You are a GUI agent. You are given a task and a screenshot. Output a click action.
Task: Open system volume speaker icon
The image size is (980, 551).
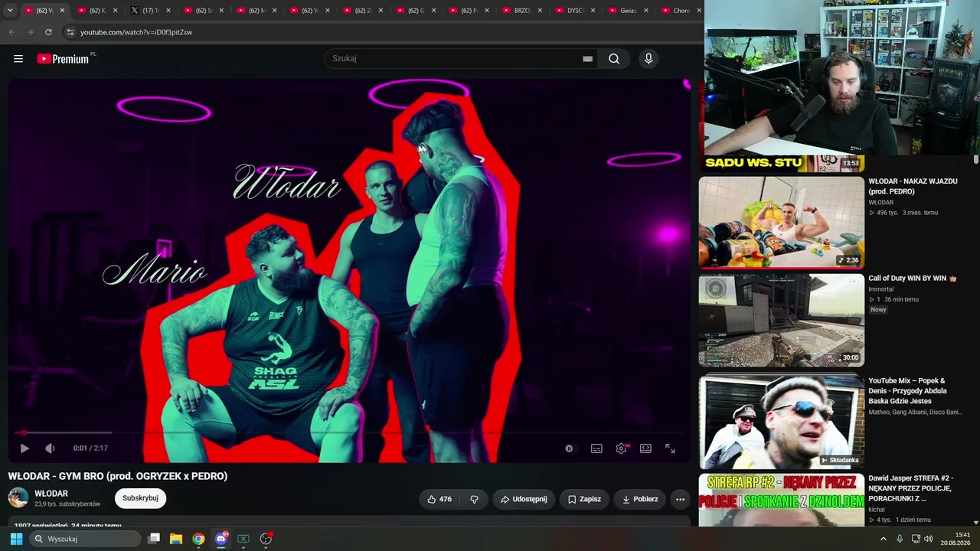[x=929, y=539]
